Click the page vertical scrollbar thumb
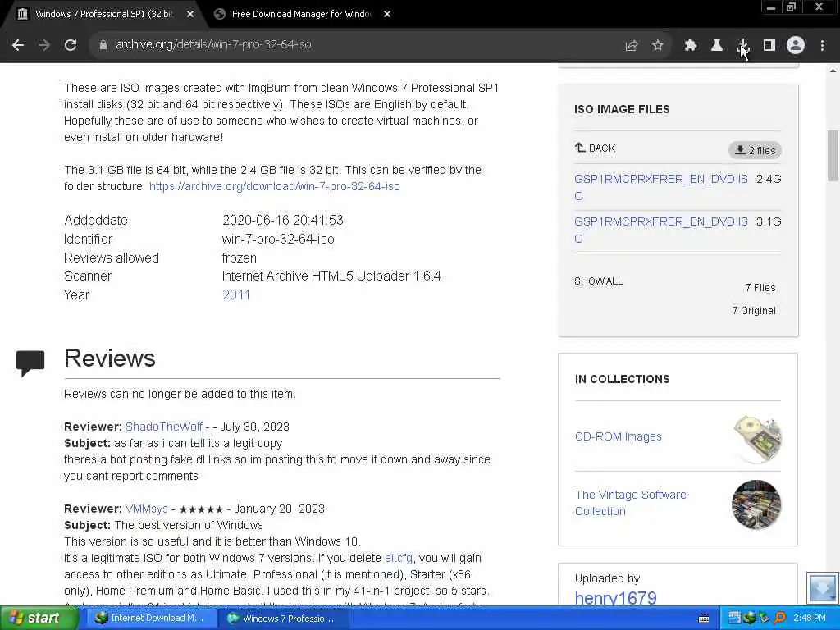840x630 pixels. pyautogui.click(x=833, y=155)
